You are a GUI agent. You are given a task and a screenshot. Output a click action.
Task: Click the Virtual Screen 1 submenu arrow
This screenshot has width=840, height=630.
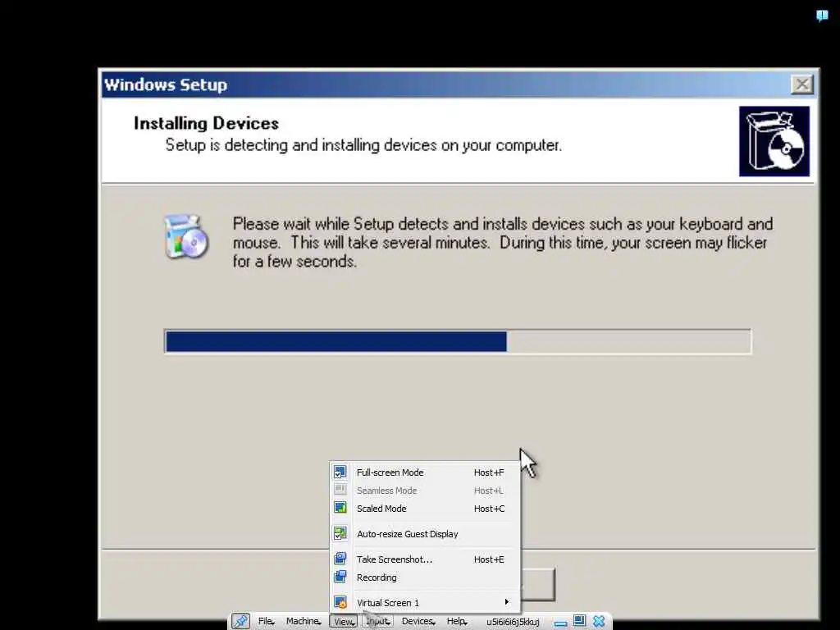(x=507, y=602)
